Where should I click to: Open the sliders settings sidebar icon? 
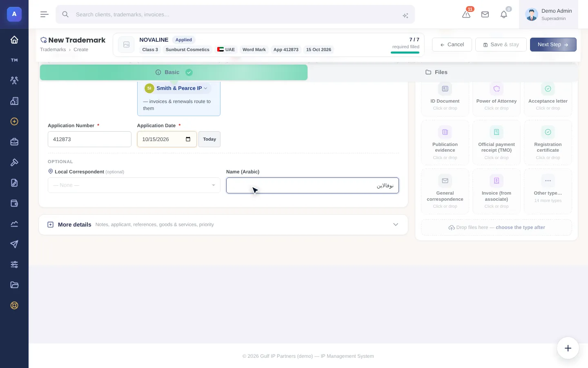coord(14,265)
